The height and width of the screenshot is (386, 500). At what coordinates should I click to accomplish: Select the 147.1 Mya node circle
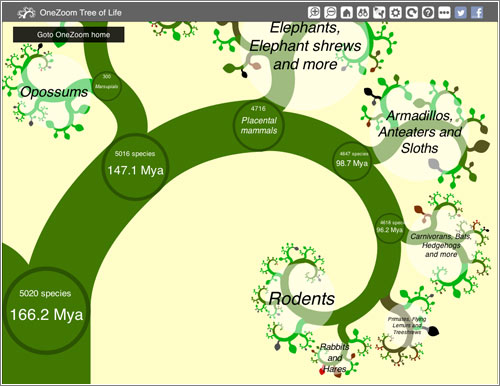click(135, 167)
